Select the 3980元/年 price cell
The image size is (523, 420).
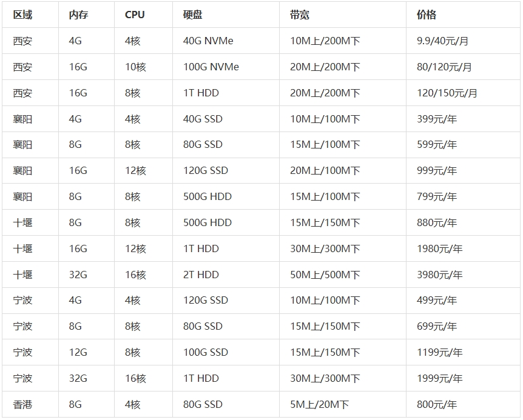coord(439,275)
